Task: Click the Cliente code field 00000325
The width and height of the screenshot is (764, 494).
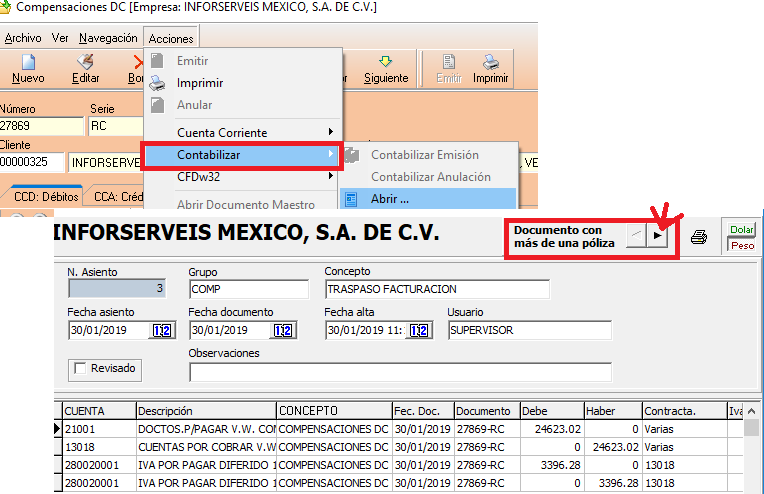Action: 31,162
